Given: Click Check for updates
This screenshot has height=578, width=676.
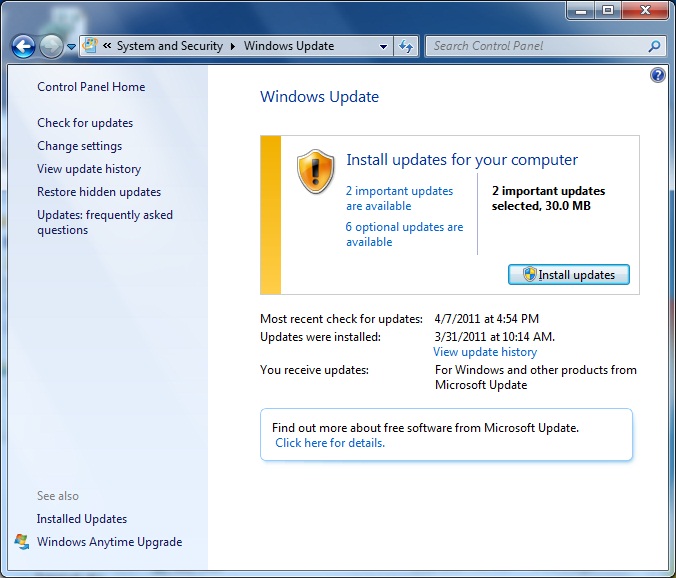Looking at the screenshot, I should 85,123.
